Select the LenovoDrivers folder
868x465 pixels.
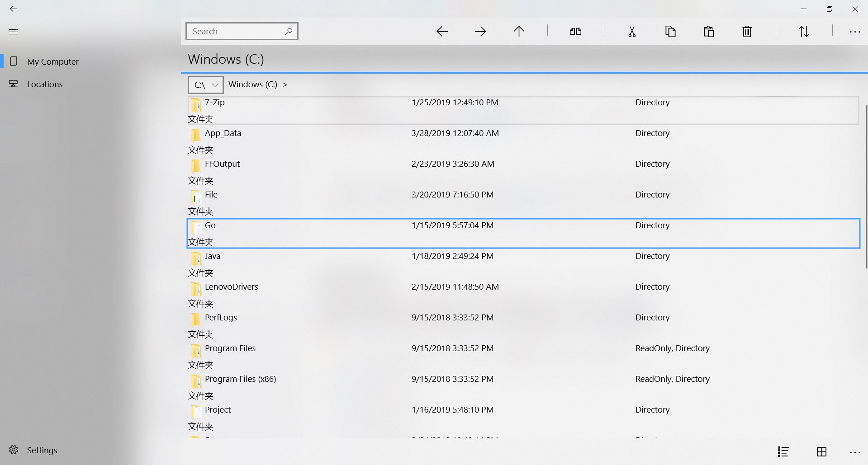(x=523, y=295)
